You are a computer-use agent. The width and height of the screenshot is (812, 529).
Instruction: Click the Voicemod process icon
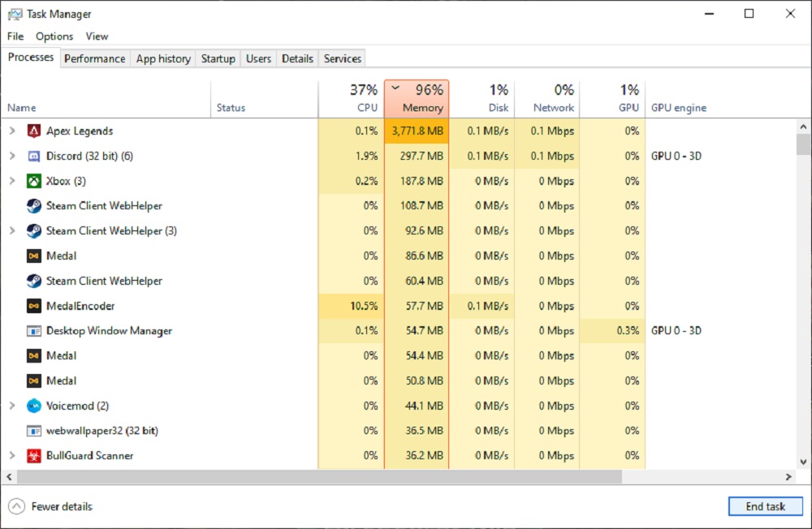point(33,406)
